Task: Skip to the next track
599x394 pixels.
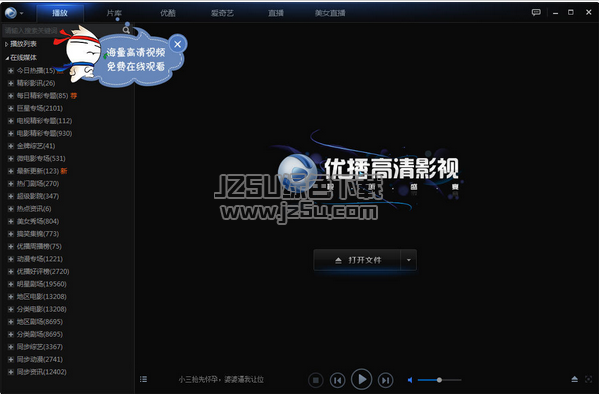Action: [x=385, y=380]
